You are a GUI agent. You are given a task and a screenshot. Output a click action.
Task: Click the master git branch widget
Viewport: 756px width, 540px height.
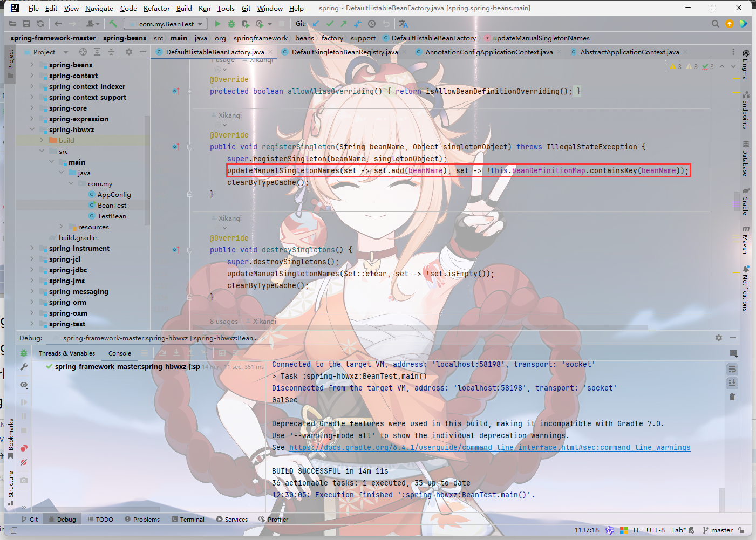[x=718, y=530]
